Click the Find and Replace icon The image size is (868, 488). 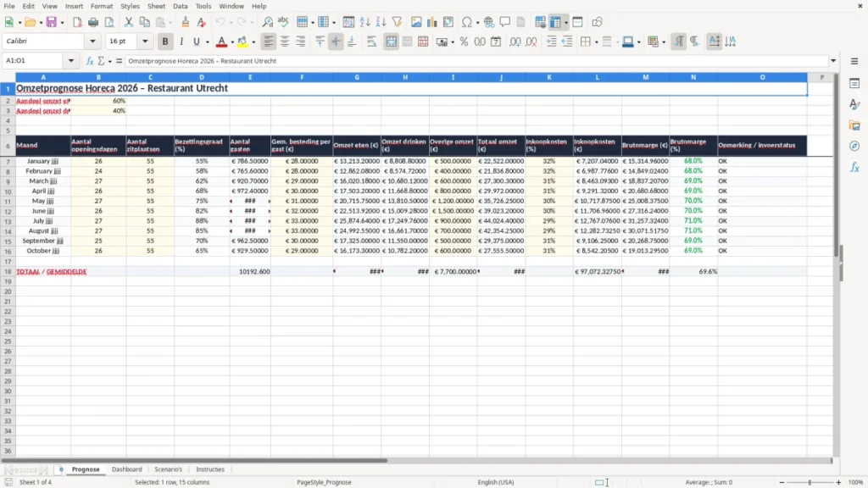coord(267,22)
